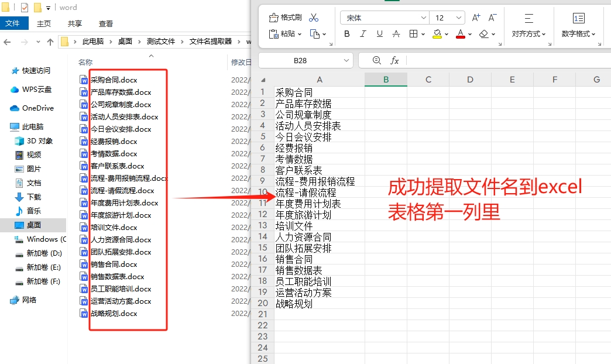
Task: Expand the font color dropdown arrow
Action: pos(470,35)
